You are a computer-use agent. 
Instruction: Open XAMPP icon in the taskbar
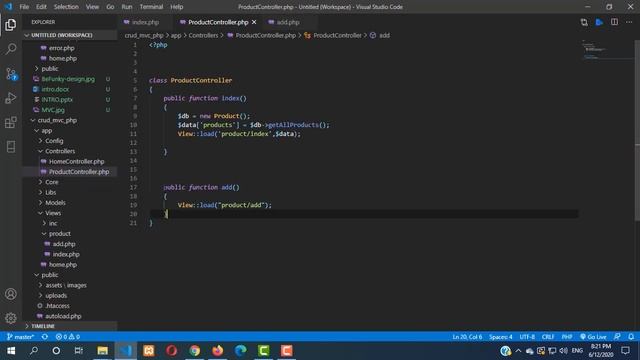click(x=149, y=351)
